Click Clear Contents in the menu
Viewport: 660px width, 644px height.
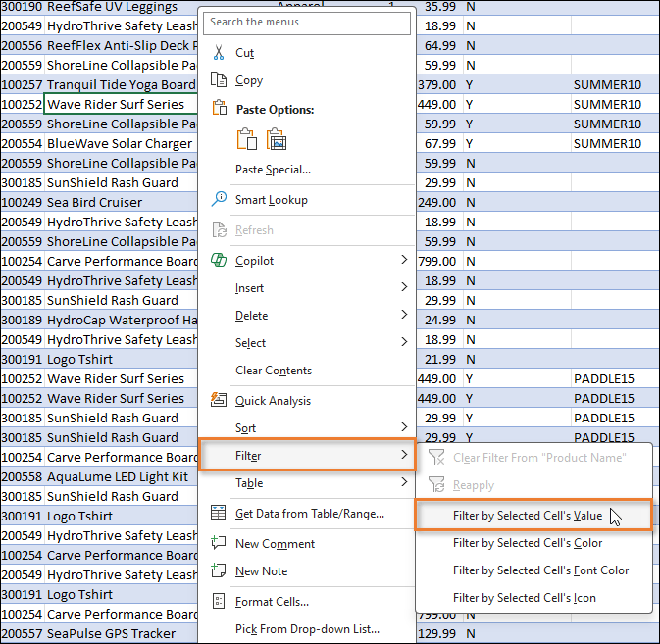coord(274,371)
